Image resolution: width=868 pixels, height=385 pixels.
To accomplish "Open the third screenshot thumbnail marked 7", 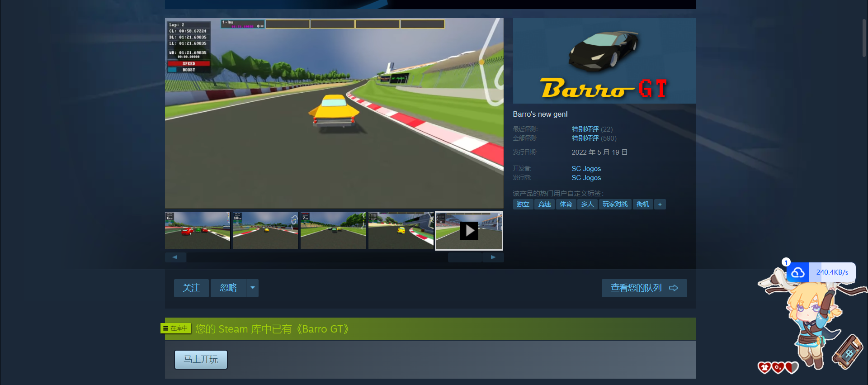I will [333, 231].
